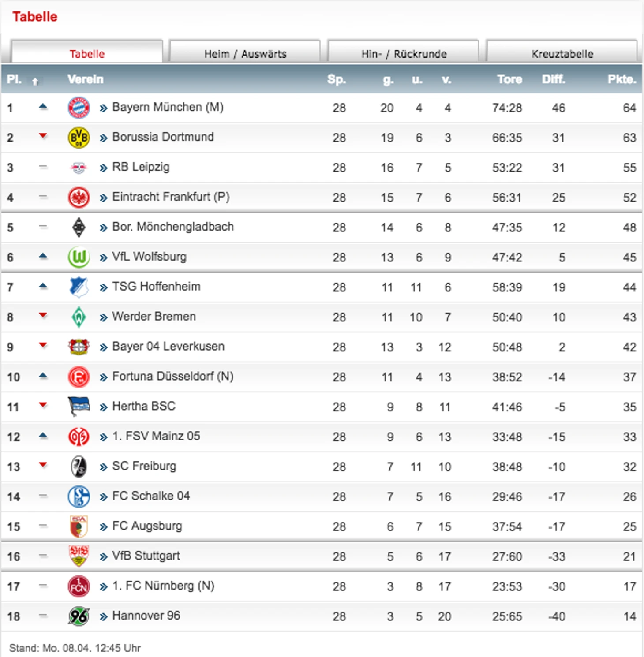This screenshot has height=657, width=644.
Task: Click the 1. FC Nürnberg crest
Action: (79, 586)
